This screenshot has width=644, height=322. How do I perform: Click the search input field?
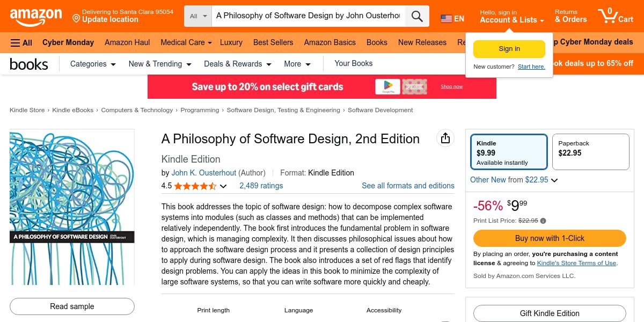(x=309, y=16)
